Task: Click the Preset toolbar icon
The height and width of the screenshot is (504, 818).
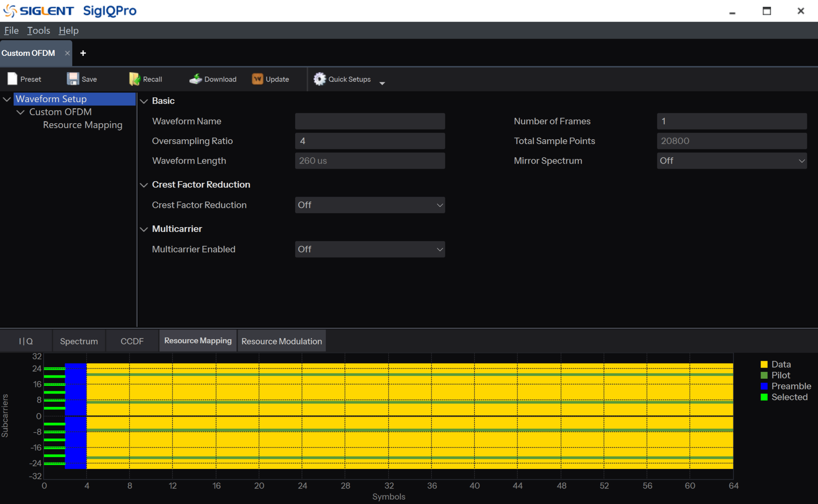Action: point(12,79)
